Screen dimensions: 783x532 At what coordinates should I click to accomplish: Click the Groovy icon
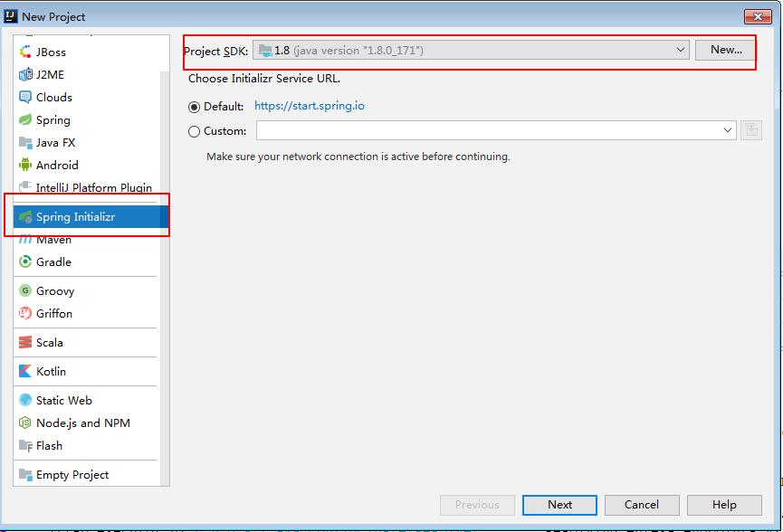(25, 290)
